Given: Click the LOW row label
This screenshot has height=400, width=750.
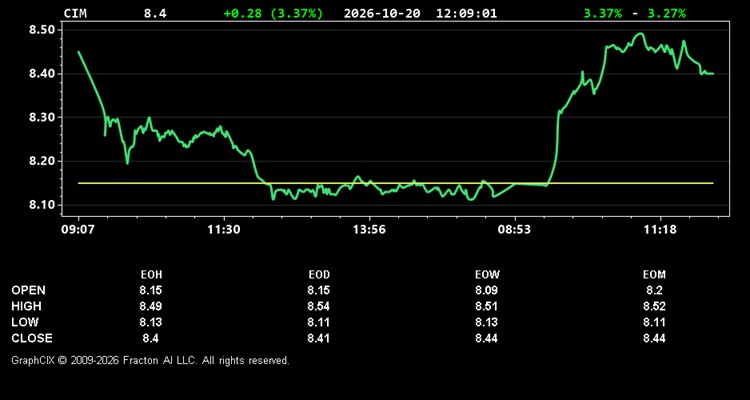Looking at the screenshot, I should point(25,322).
